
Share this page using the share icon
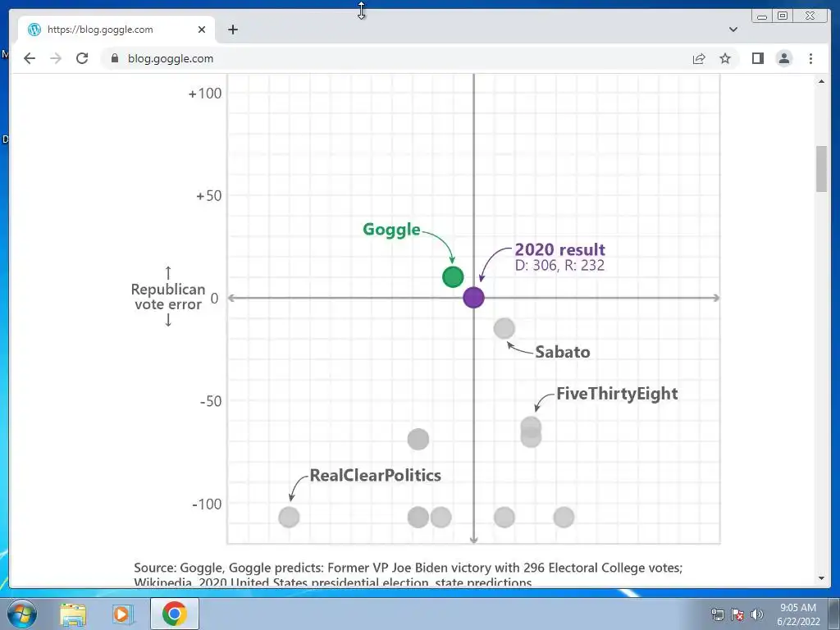click(699, 58)
